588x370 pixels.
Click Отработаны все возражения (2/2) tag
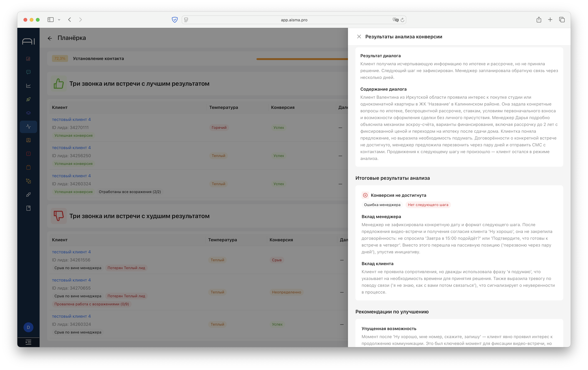point(130,192)
